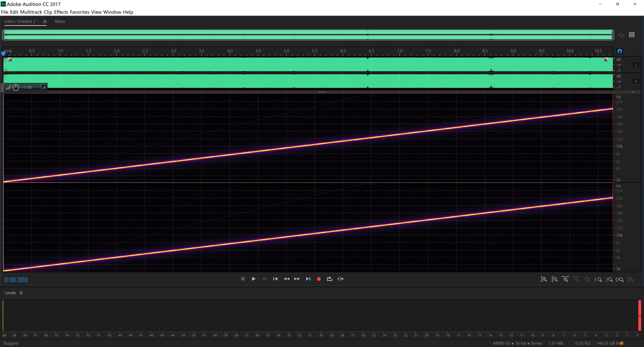Click the 1.97 MB file size status
The image size is (644, 347).
tap(555, 343)
